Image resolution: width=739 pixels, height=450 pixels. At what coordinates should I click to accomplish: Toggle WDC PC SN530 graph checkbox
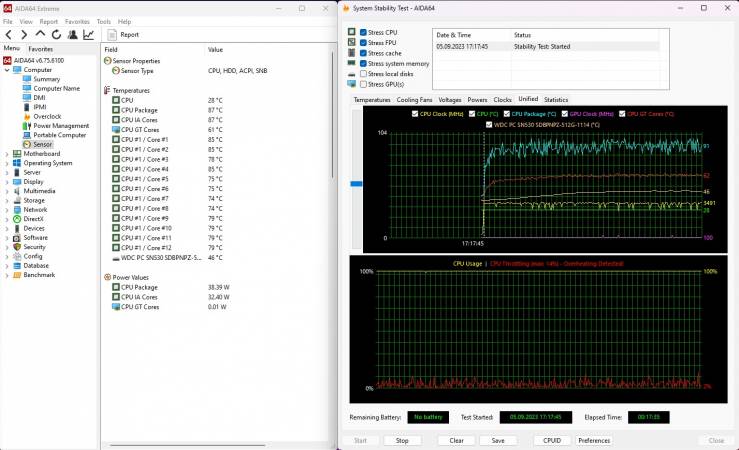489,125
